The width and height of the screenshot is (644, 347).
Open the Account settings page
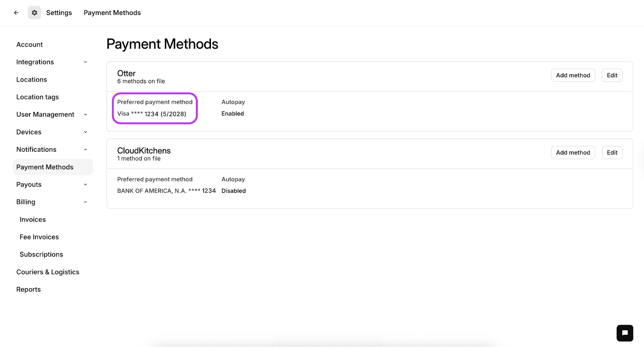tap(29, 45)
